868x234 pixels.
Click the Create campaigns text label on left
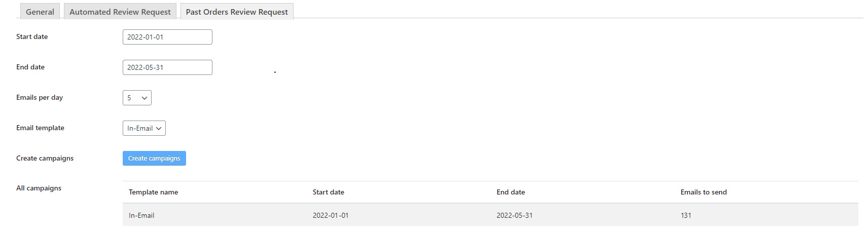coord(45,158)
